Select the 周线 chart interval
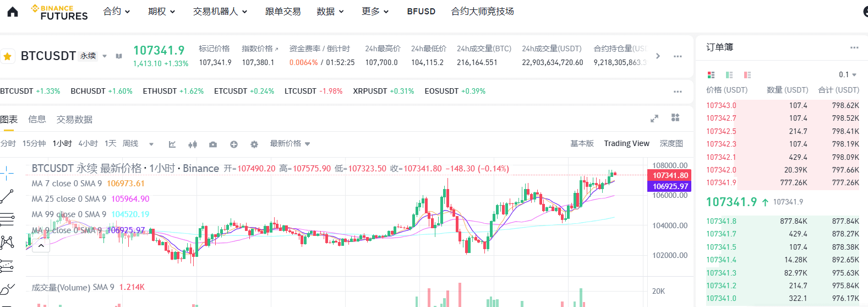The height and width of the screenshot is (307, 868). [x=130, y=143]
